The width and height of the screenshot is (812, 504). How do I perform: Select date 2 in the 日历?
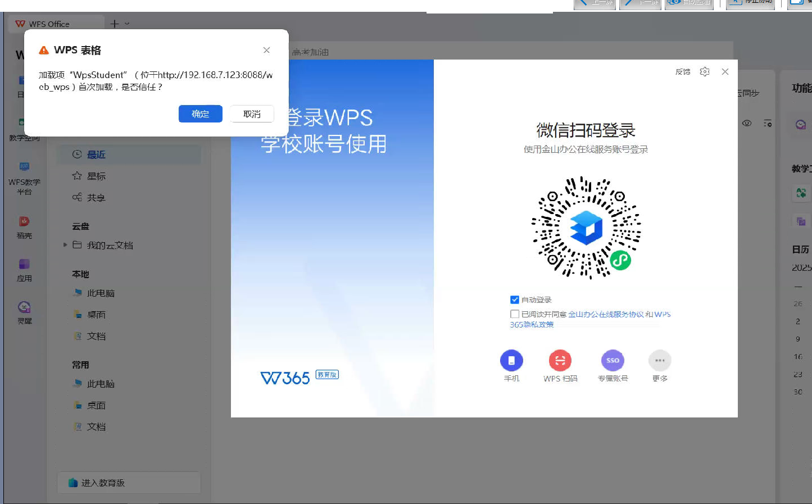coord(798,321)
